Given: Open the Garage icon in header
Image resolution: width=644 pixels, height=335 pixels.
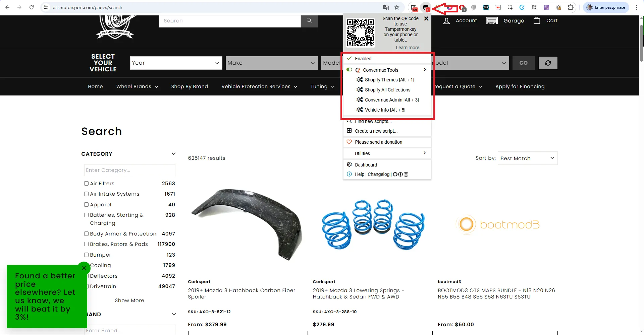Looking at the screenshot, I should pyautogui.click(x=492, y=21).
